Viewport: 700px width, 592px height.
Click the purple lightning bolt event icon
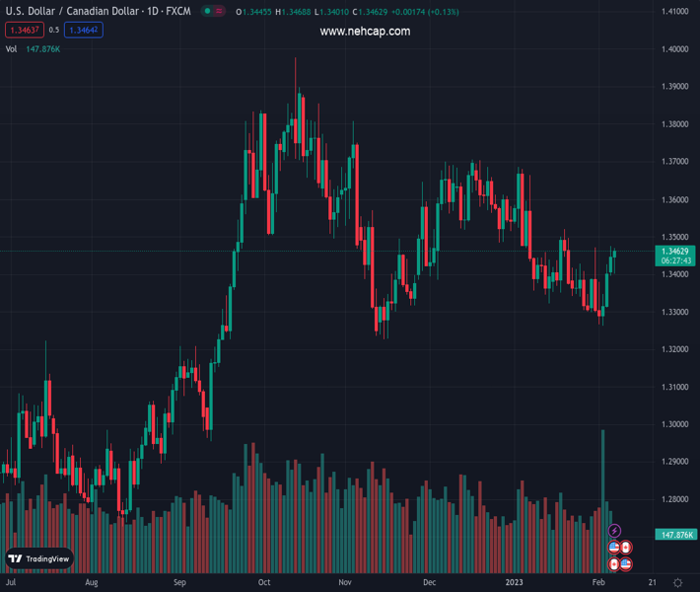tap(614, 532)
